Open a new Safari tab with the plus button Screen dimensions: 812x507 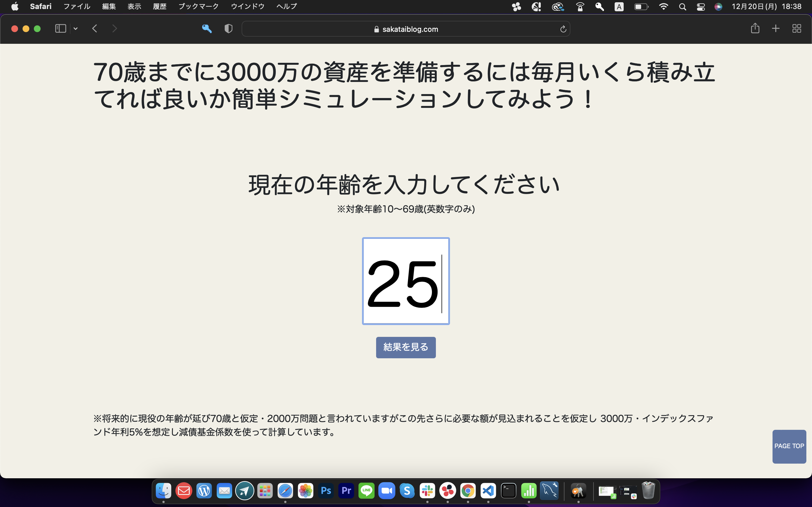[x=776, y=28]
